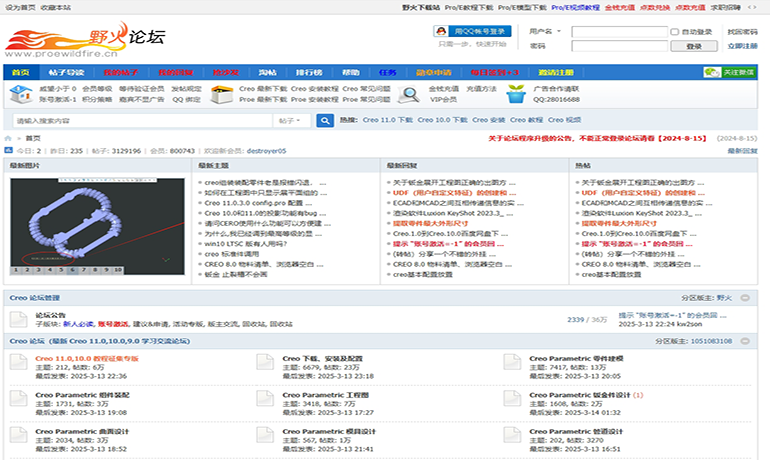Image resolution: width=770 pixels, height=460 pixels.
Task: Expand the 帖子 search scope dropdown
Action: point(291,120)
